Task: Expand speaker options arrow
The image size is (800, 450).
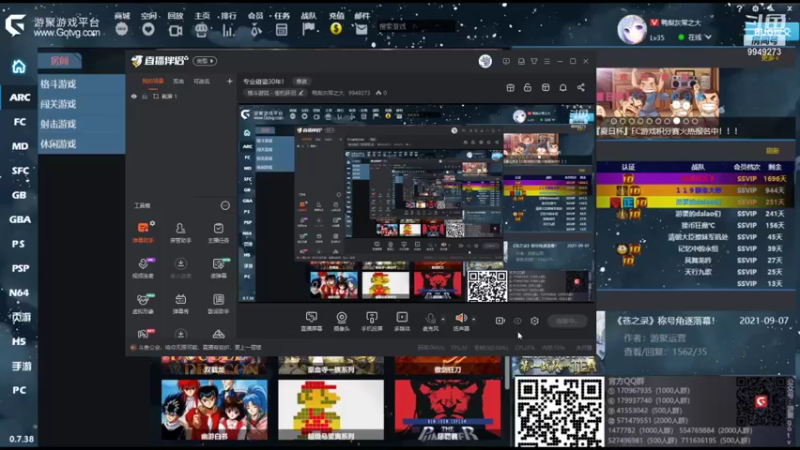Action: point(473,319)
